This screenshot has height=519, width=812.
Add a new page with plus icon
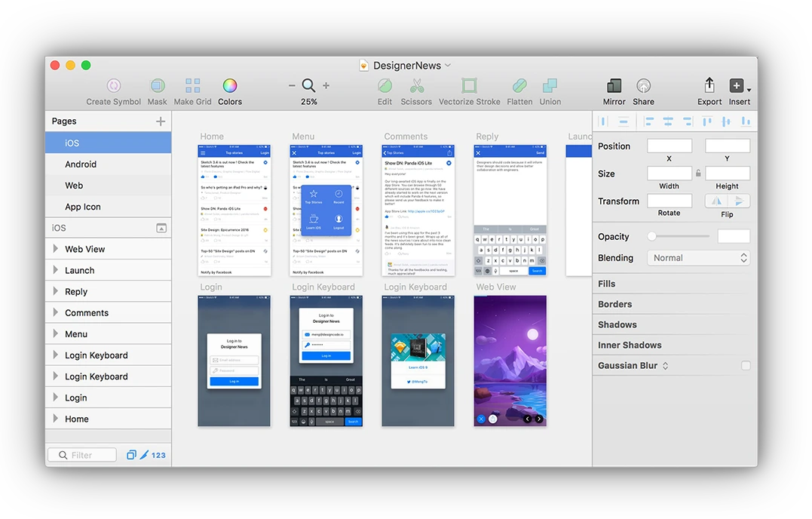[x=161, y=121]
